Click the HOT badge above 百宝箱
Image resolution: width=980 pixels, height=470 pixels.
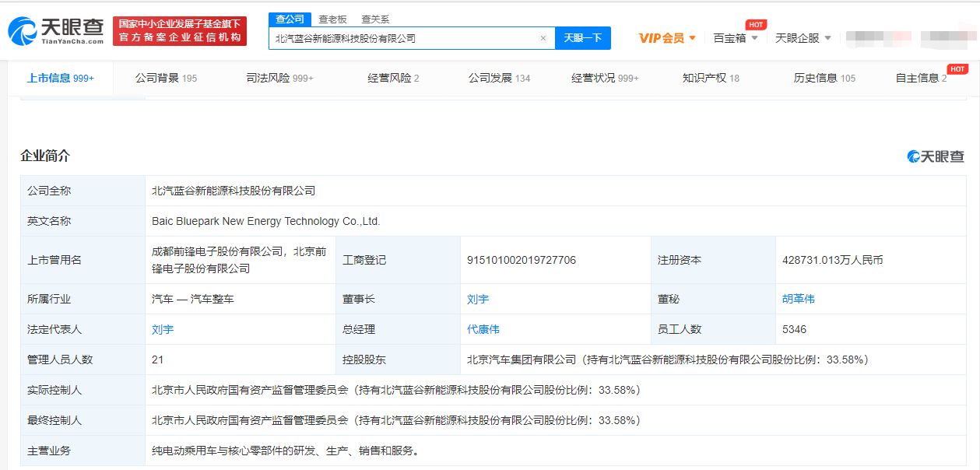tap(755, 25)
